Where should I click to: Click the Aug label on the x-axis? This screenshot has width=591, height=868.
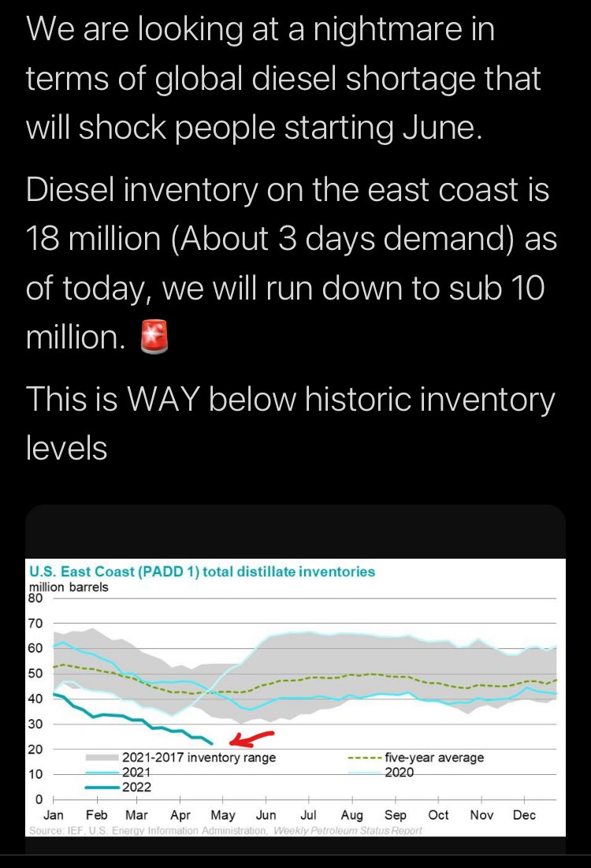click(352, 815)
